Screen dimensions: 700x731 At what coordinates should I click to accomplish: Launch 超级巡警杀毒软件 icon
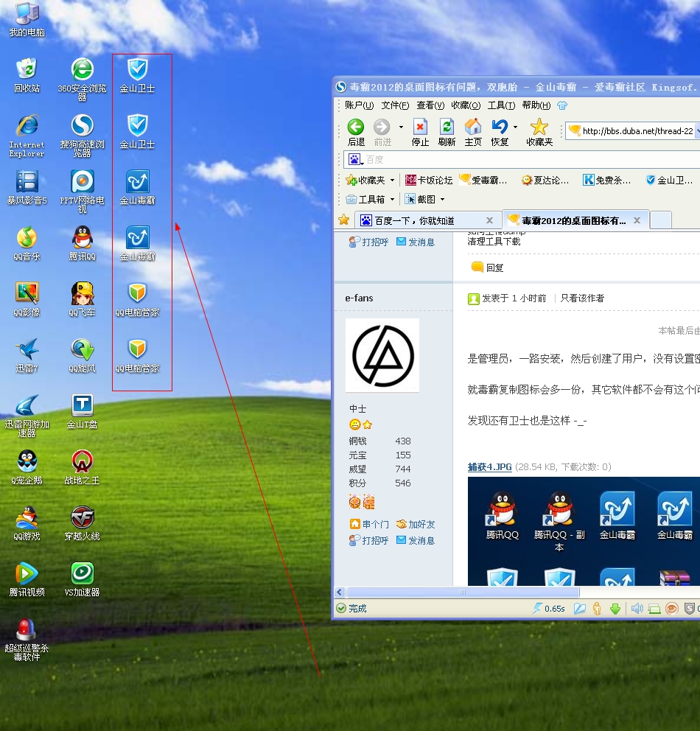pos(27,639)
